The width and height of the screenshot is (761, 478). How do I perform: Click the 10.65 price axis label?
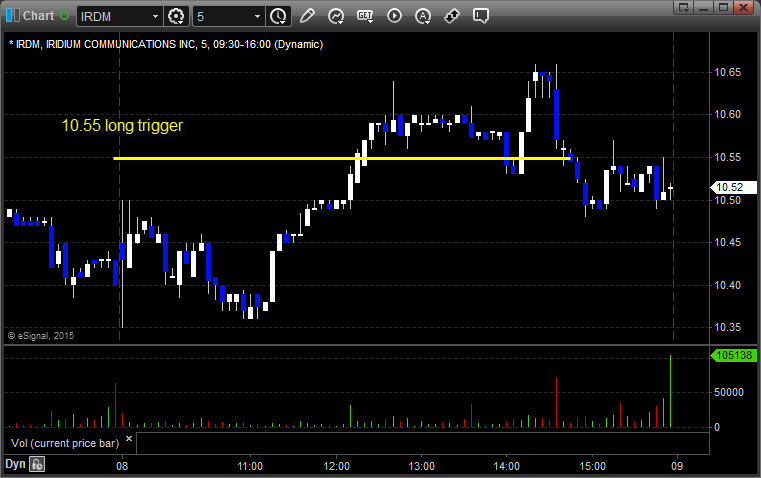728,72
